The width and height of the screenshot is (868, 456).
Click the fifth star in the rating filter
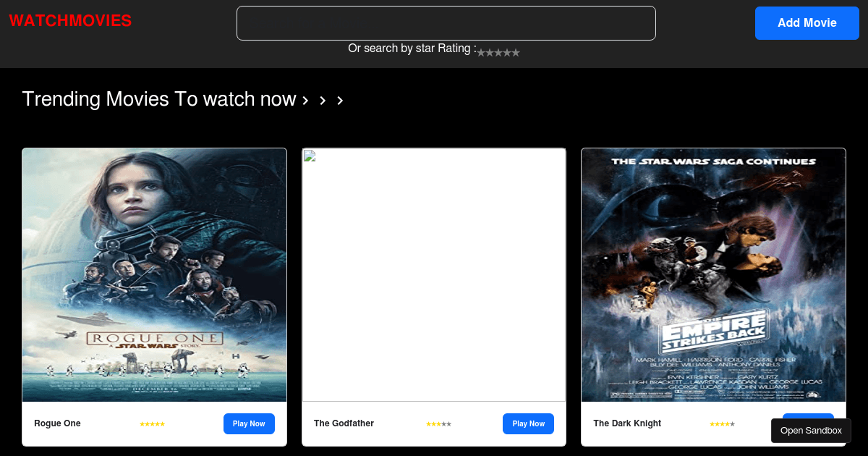[x=515, y=52]
